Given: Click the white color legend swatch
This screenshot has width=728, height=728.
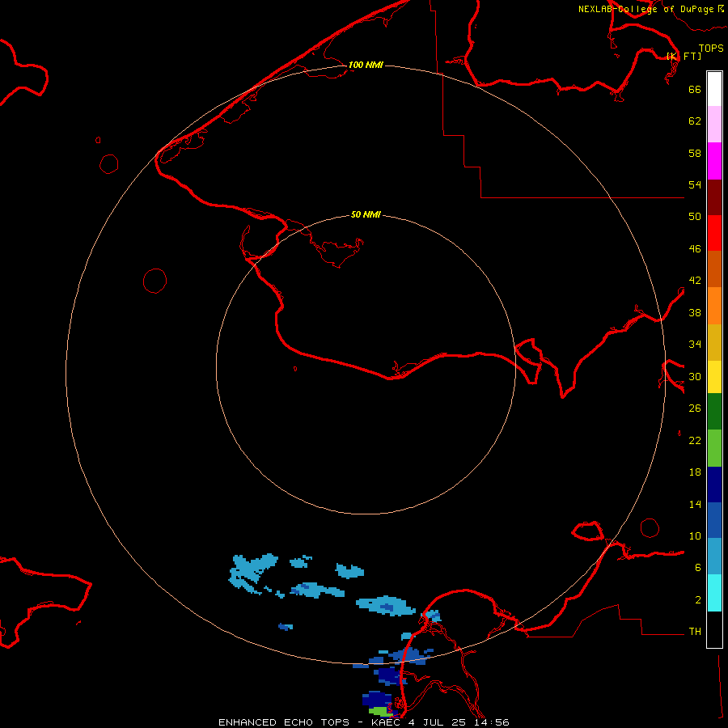Looking at the screenshot, I should (x=714, y=89).
